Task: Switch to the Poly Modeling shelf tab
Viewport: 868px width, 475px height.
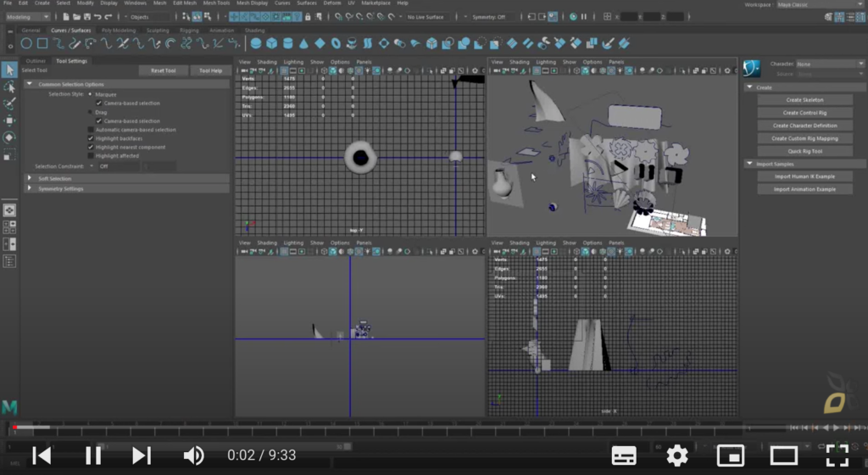Action: tap(119, 31)
